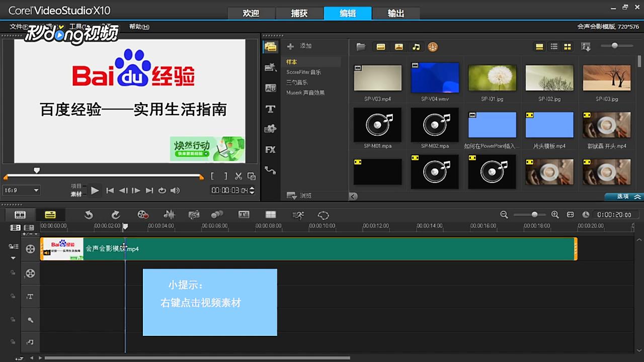Open the Media library panel icon
This screenshot has width=644, height=362.
pos(270,47)
